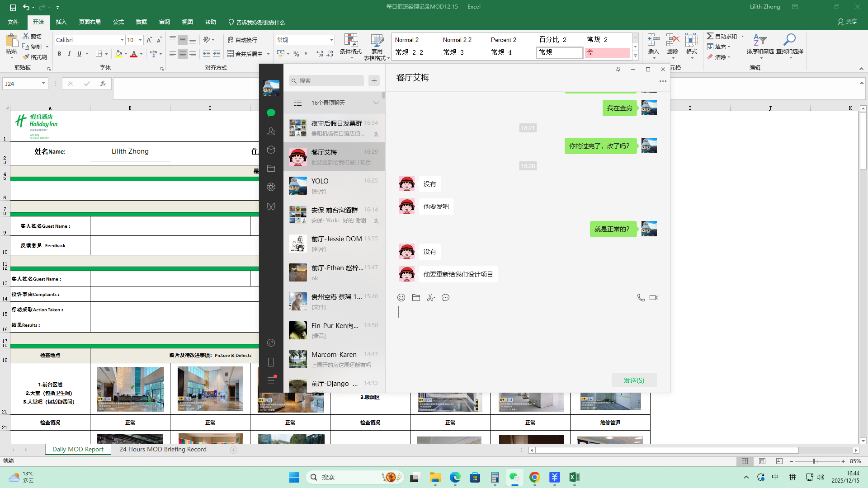Collapse the 16个置顶聊天 pinned chats list
The height and width of the screenshot is (488, 868).
pos(376,103)
